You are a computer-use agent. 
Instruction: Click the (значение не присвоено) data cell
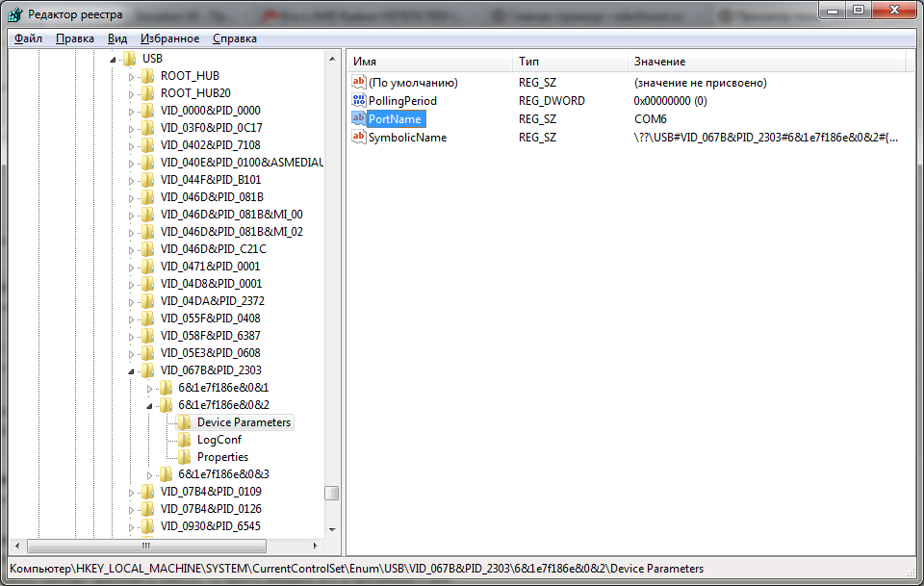pos(700,83)
